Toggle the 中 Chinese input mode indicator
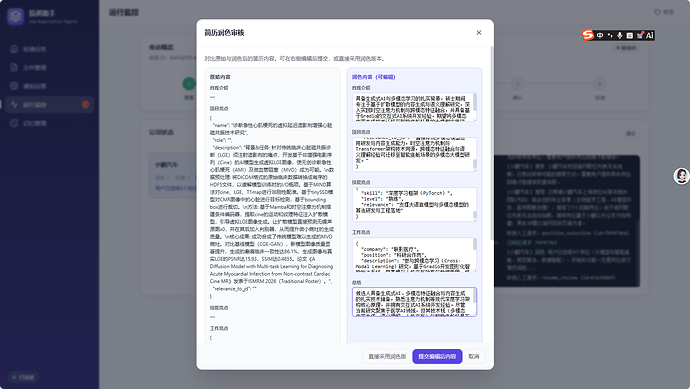Viewport: 690px width, 389px height. click(600, 35)
